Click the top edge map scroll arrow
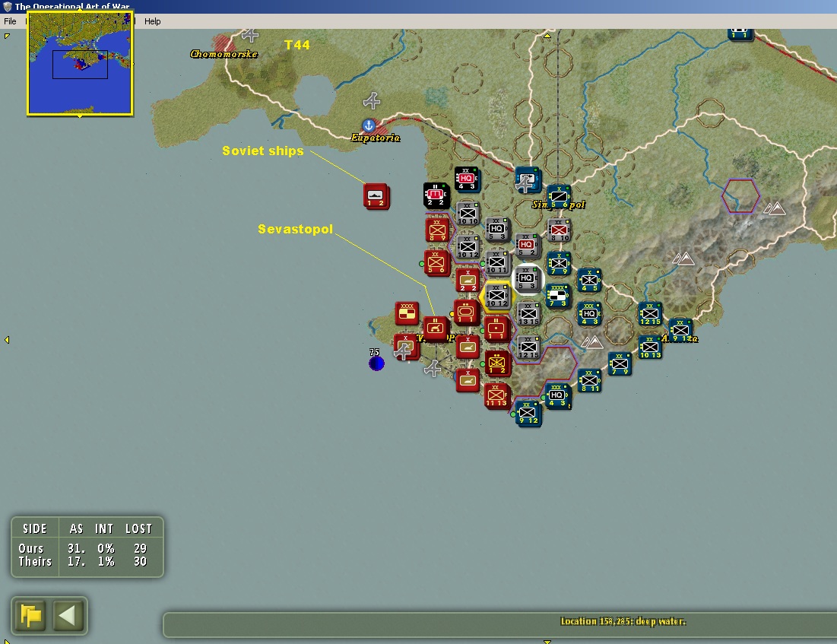 coord(547,36)
